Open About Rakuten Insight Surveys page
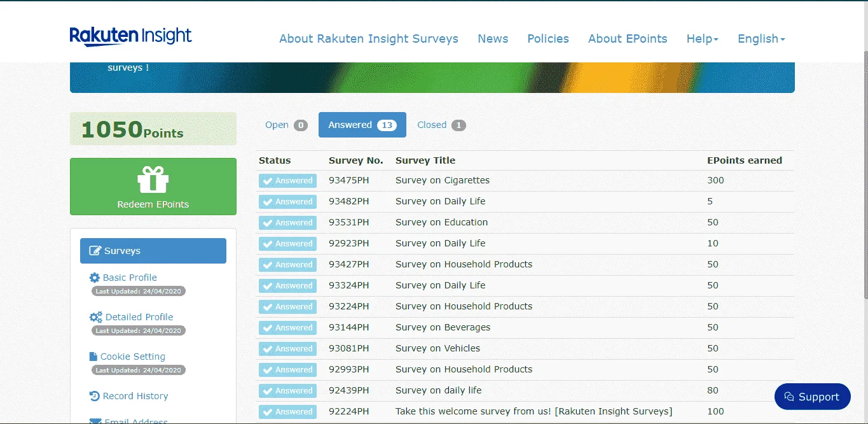The image size is (868, 424). pyautogui.click(x=369, y=39)
